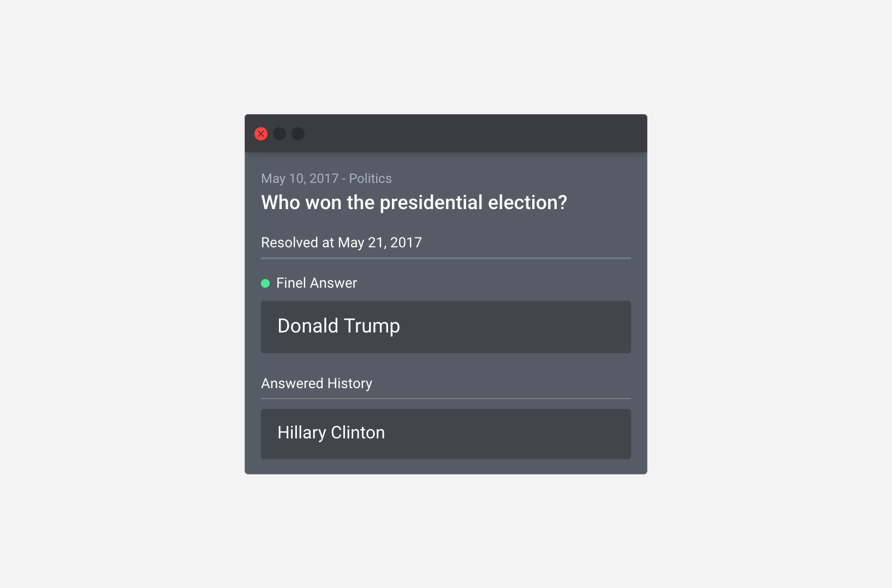892x588 pixels.
Task: Click the middle dark circle in title bar
Action: pyautogui.click(x=280, y=134)
